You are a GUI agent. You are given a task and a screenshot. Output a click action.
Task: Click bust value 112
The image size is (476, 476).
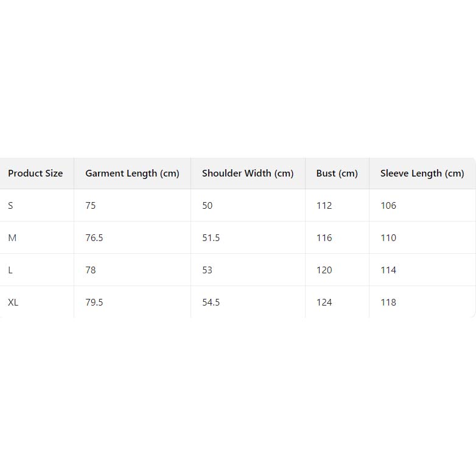pyautogui.click(x=324, y=206)
